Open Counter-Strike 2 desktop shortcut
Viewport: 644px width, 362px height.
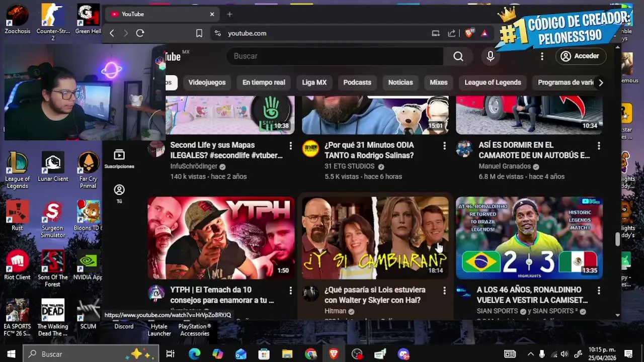click(53, 23)
